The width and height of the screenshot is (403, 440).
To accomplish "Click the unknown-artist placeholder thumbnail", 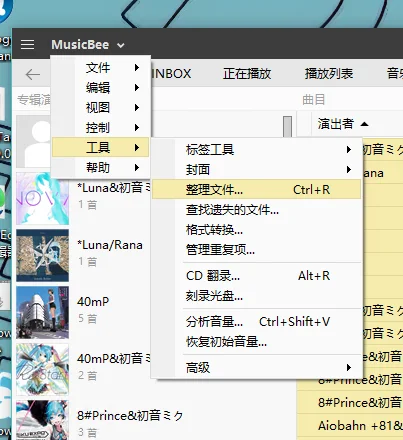I will (33, 141).
